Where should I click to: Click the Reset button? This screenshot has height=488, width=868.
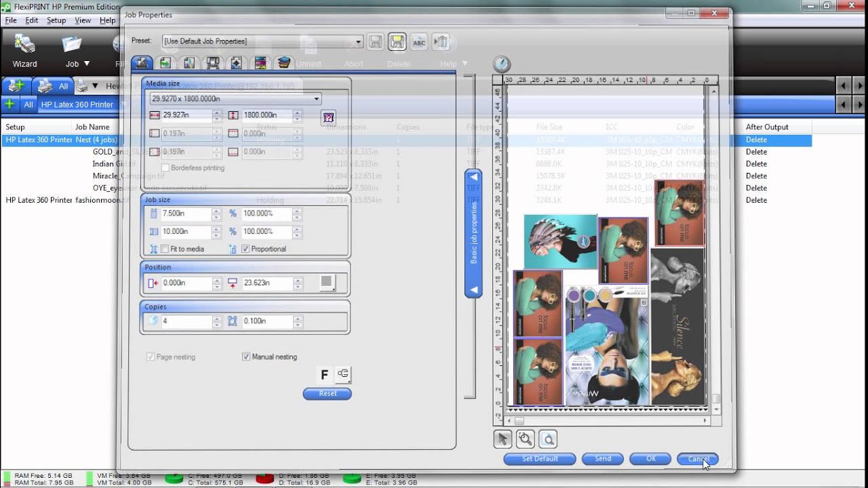(x=327, y=394)
